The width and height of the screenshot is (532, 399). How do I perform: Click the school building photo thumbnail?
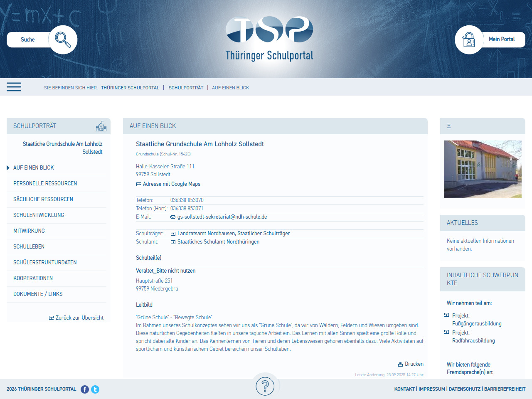[483, 169]
